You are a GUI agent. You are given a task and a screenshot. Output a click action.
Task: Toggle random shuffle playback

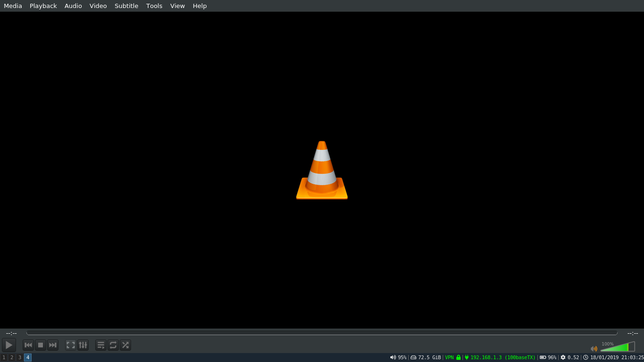coord(125,345)
